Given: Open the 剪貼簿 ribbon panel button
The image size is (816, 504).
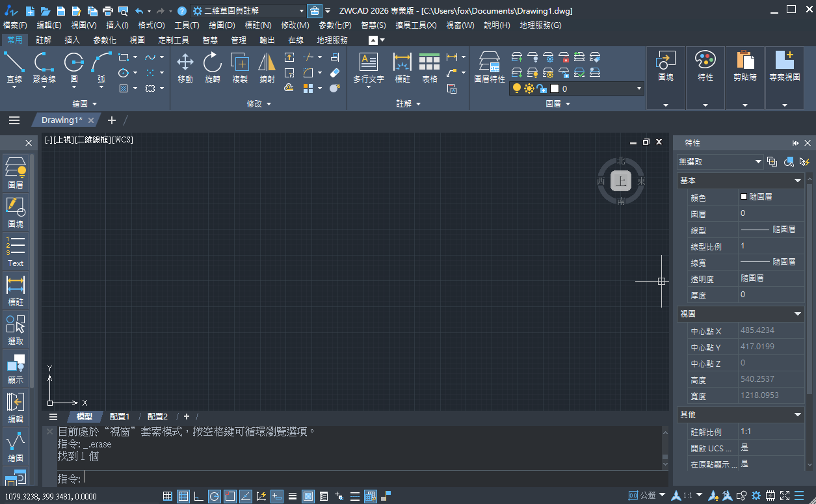Looking at the screenshot, I should [x=745, y=77].
